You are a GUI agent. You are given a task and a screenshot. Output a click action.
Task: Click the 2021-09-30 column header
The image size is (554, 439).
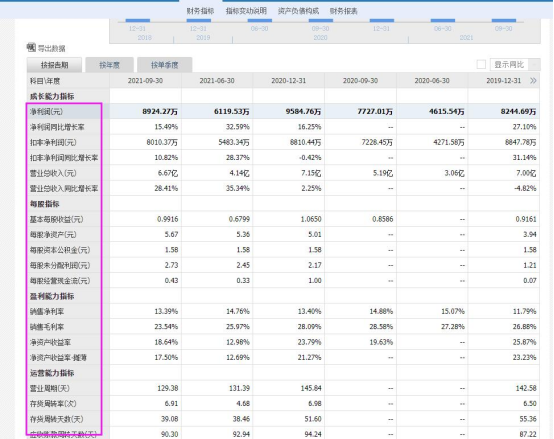(145, 81)
